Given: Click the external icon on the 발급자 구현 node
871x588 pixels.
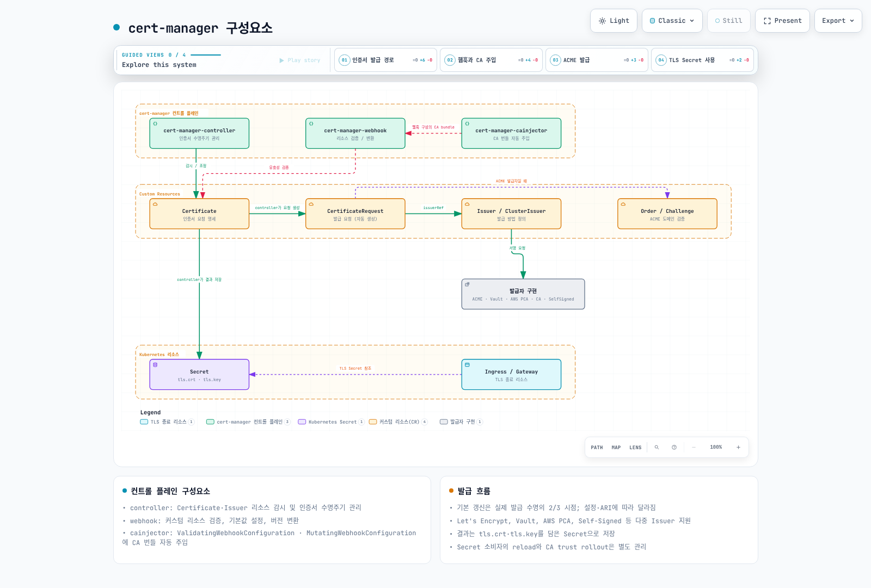Looking at the screenshot, I should (467, 284).
